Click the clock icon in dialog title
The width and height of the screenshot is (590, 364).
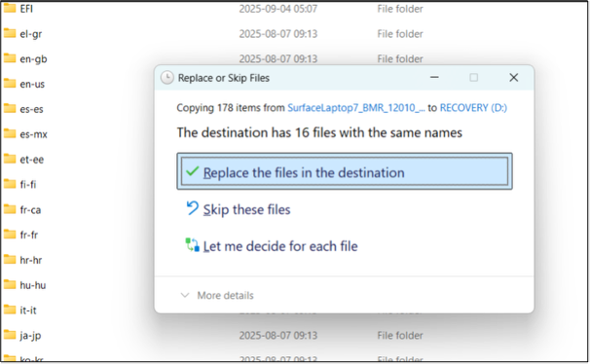[x=167, y=78]
